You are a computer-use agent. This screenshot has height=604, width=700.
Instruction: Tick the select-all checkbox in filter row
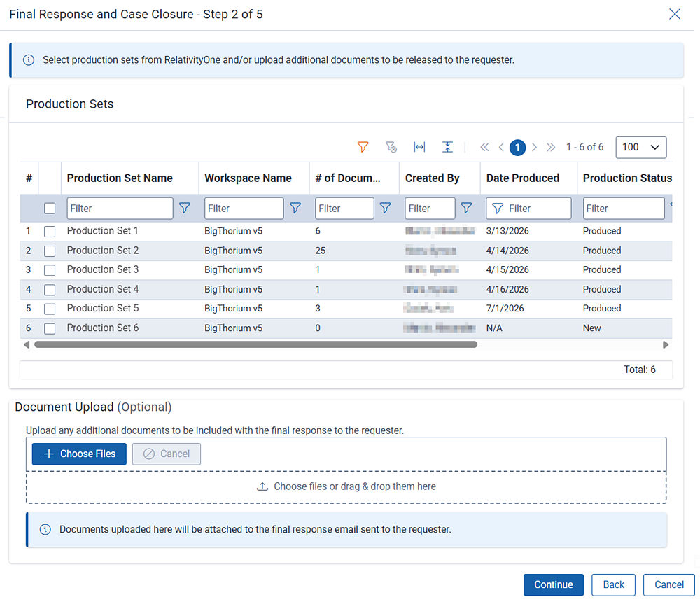click(x=50, y=209)
